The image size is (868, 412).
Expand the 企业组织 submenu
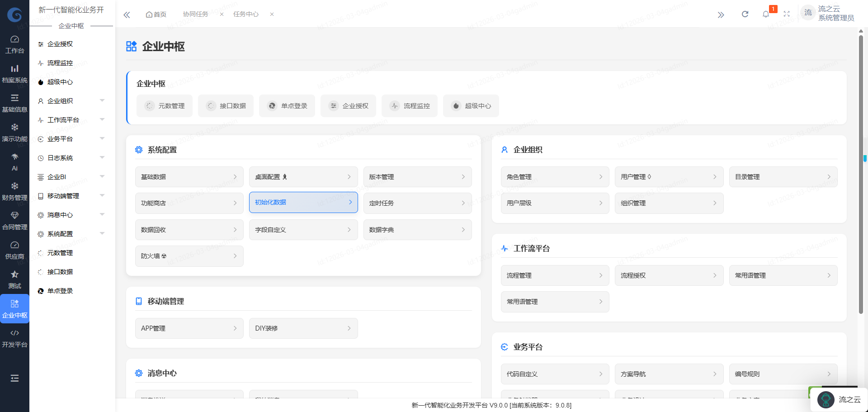point(71,101)
